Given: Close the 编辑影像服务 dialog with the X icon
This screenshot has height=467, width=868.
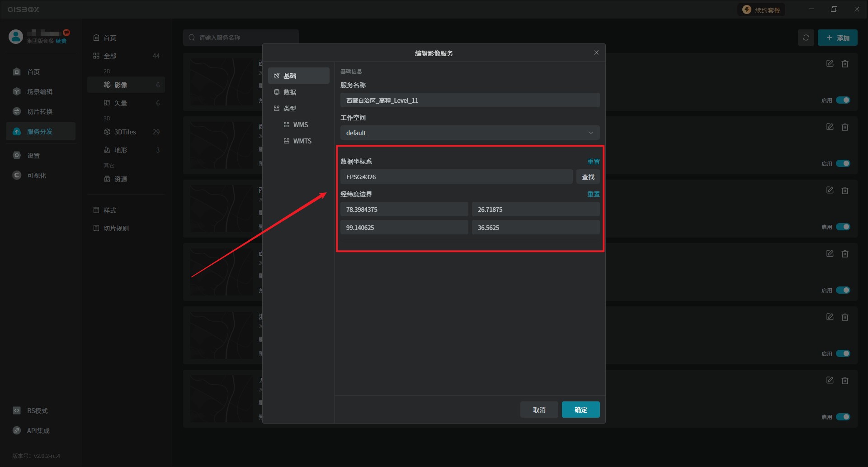Looking at the screenshot, I should point(596,53).
